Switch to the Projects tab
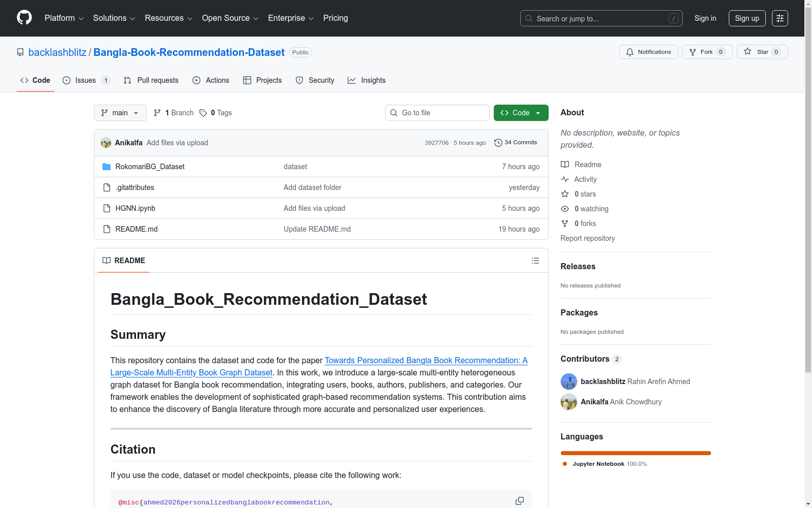This screenshot has width=812, height=508. pyautogui.click(x=262, y=80)
